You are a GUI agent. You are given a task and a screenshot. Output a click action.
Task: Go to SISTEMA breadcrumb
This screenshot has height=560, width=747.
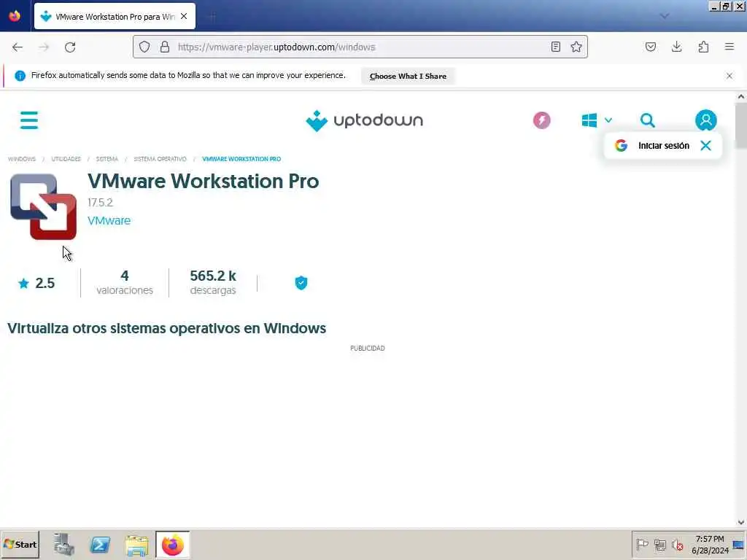coord(107,159)
